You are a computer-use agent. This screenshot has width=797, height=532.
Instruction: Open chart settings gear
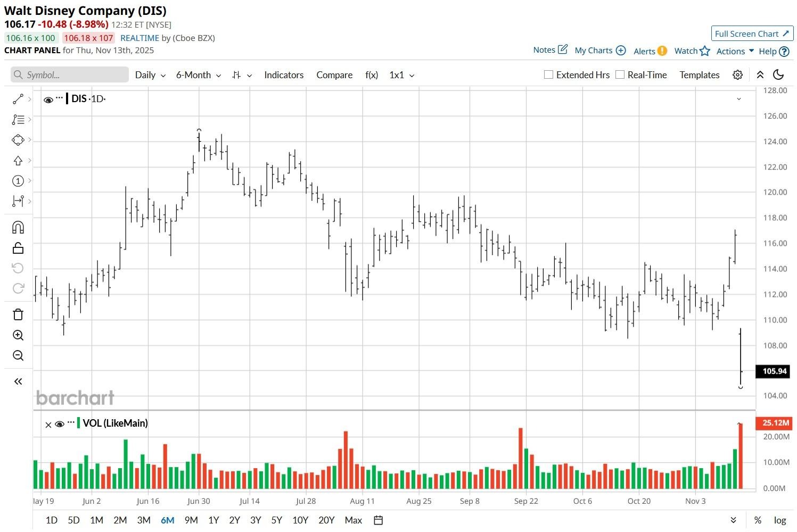737,75
